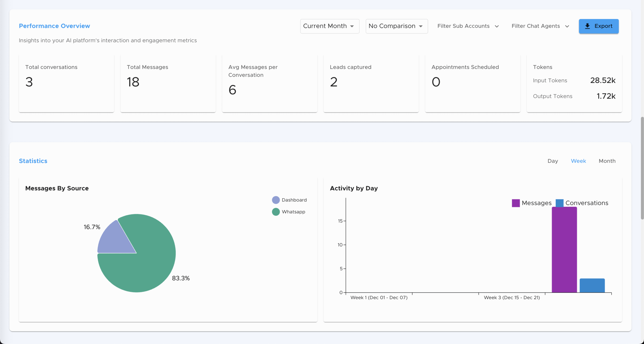Click the blue Conversations legend square

click(x=559, y=203)
